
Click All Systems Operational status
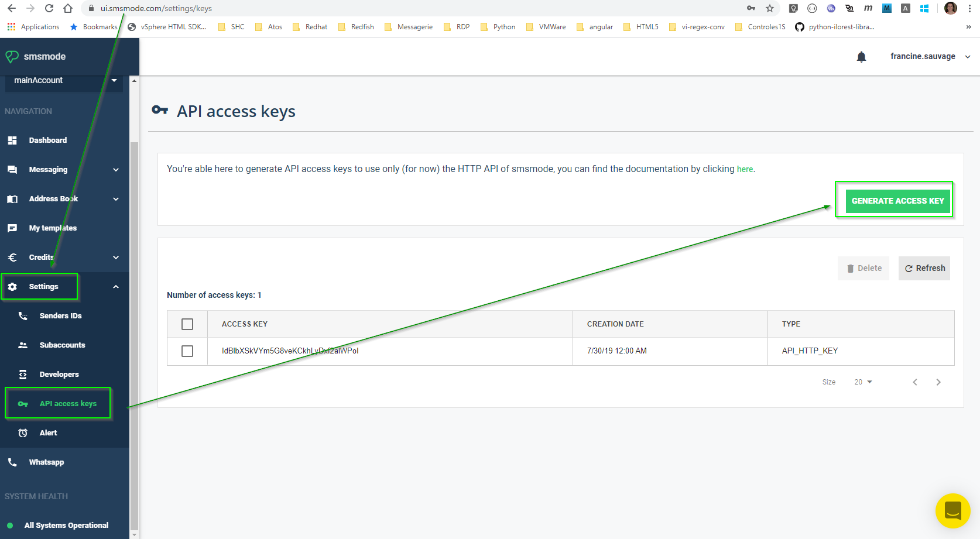point(57,526)
